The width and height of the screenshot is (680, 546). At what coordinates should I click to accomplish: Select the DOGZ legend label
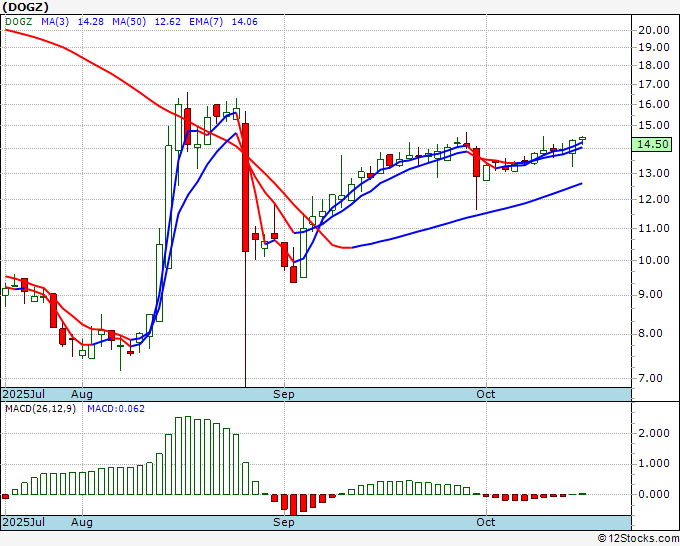click(18, 22)
